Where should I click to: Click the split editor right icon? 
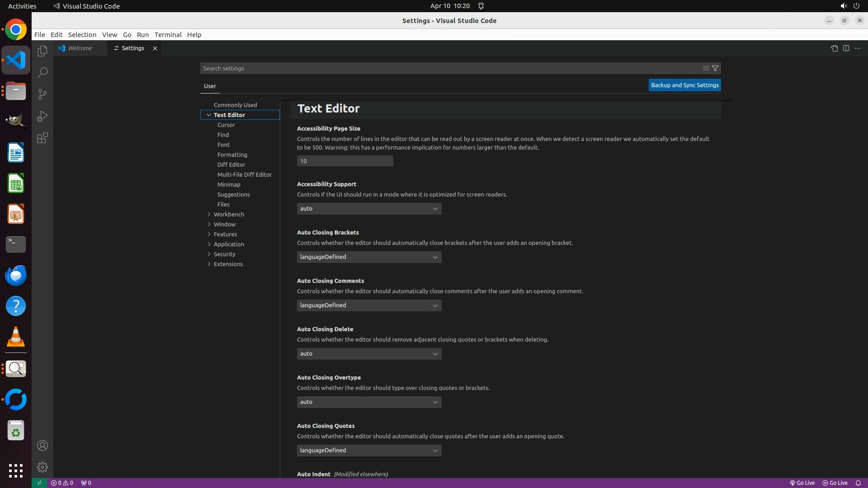[x=846, y=48]
